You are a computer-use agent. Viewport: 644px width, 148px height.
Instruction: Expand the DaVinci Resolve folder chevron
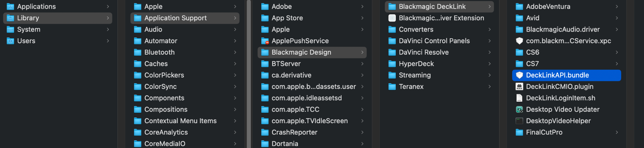(x=490, y=52)
